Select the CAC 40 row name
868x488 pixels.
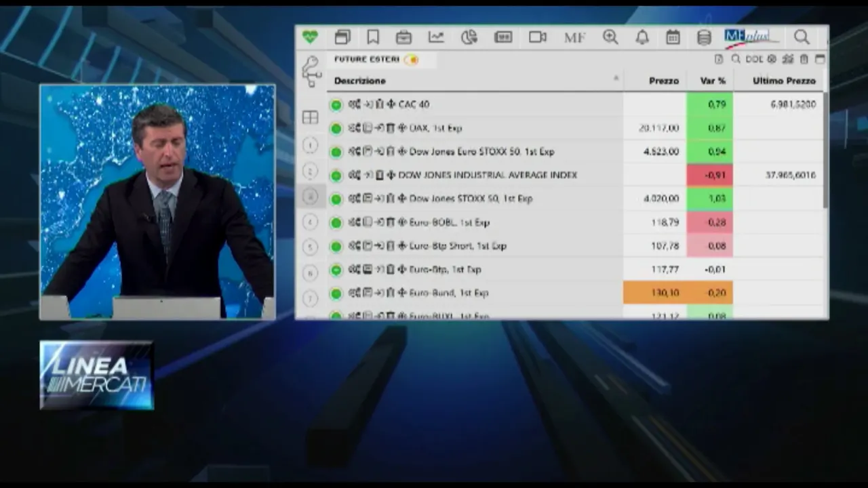(x=414, y=104)
